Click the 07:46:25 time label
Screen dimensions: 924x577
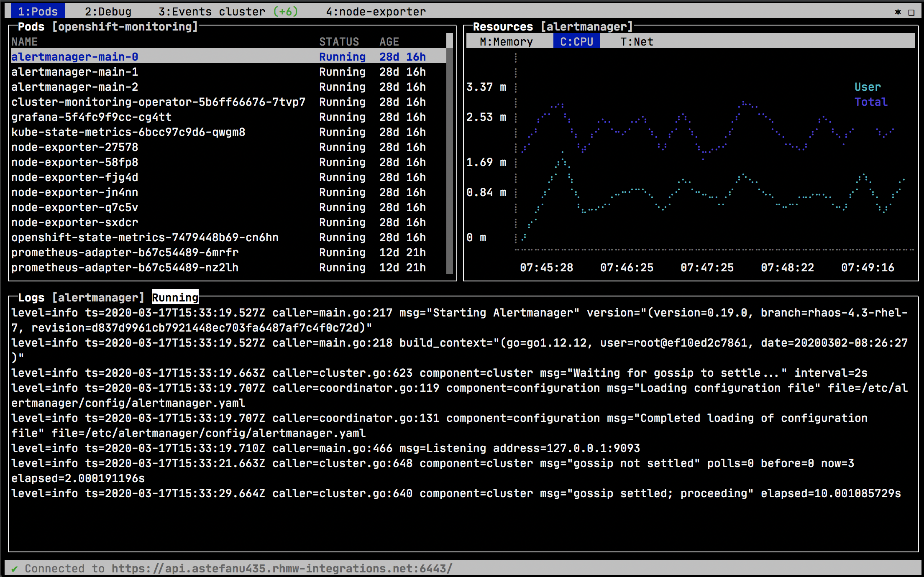tap(627, 267)
